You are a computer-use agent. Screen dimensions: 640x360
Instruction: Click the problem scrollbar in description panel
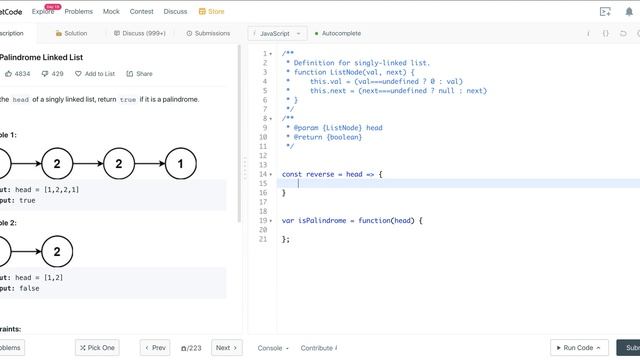(x=239, y=133)
